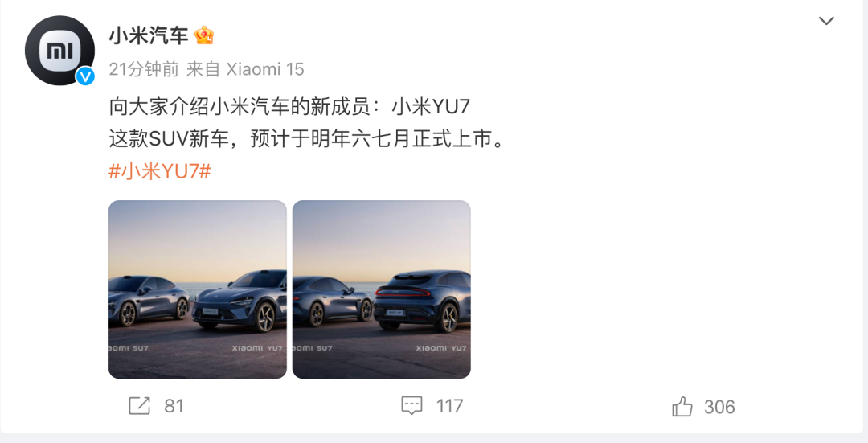The width and height of the screenshot is (868, 443).
Task: Click the blue verified badge on avatar
Action: (x=85, y=76)
